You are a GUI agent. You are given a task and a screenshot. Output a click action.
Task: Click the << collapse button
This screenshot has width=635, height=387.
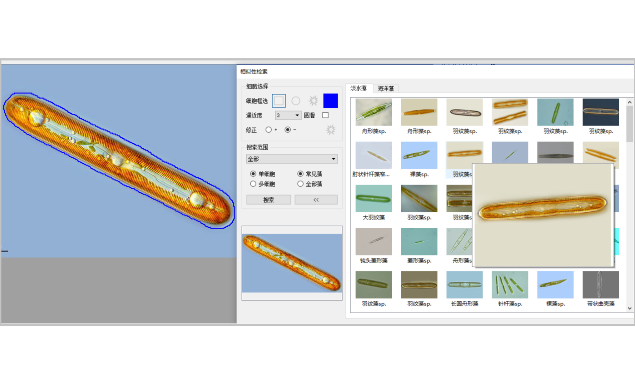click(x=316, y=200)
